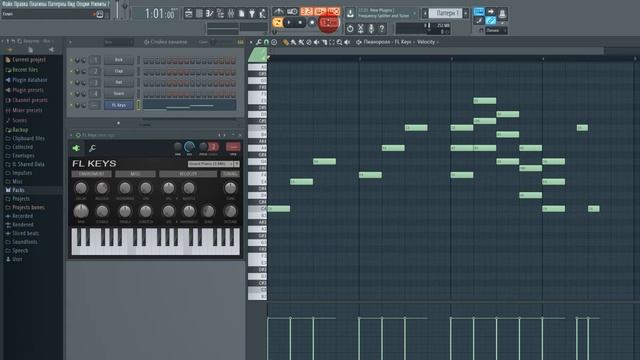Image resolution: width=640 pixels, height=360 pixels.
Task: Open the Mixer view toolbar icon
Action: coord(231,13)
